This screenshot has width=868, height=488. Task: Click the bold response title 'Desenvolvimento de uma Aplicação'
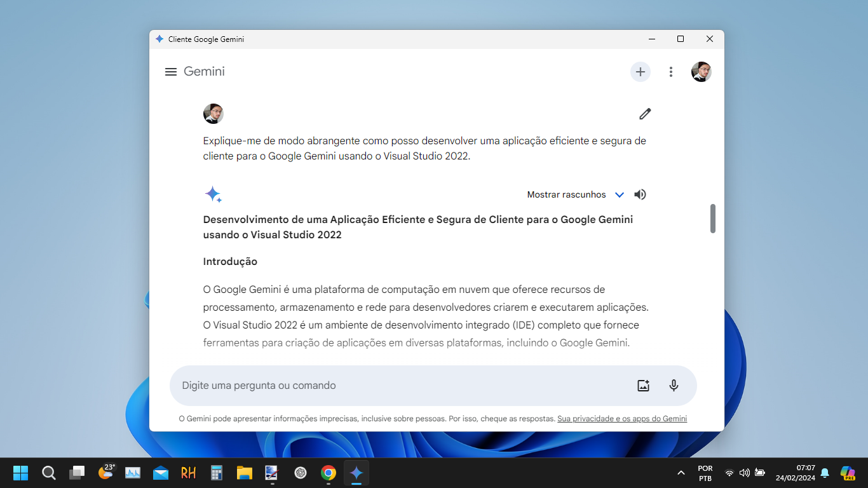click(418, 227)
